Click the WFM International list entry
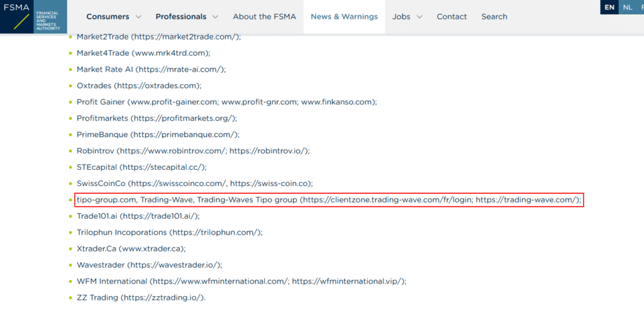Viewport: 644px width, 315px height. [241, 281]
